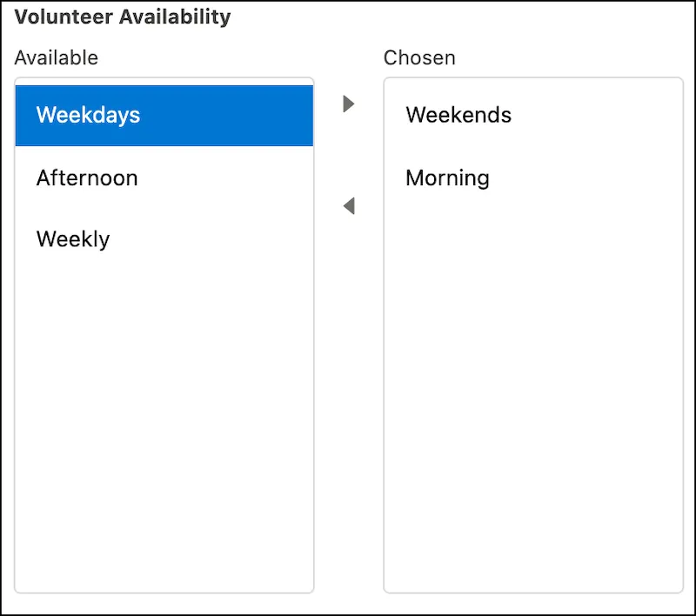Click the Available list label

click(x=57, y=57)
